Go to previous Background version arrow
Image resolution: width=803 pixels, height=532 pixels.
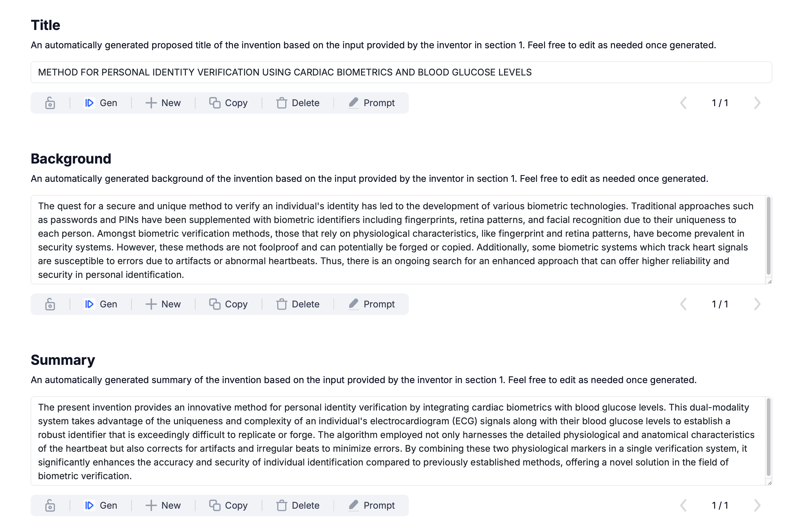click(683, 304)
